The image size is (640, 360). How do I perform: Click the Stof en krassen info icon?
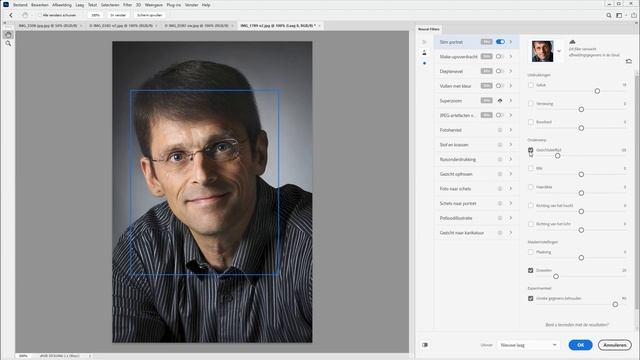click(500, 144)
